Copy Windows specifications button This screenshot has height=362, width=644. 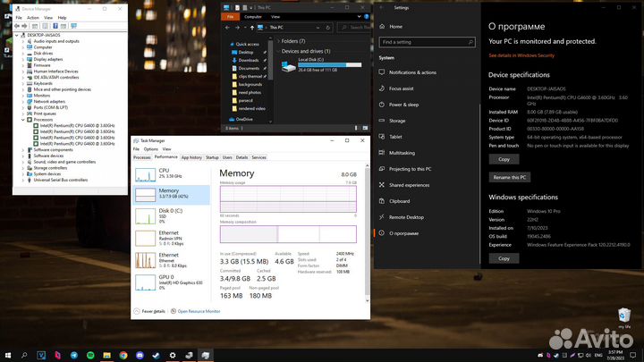pos(504,258)
